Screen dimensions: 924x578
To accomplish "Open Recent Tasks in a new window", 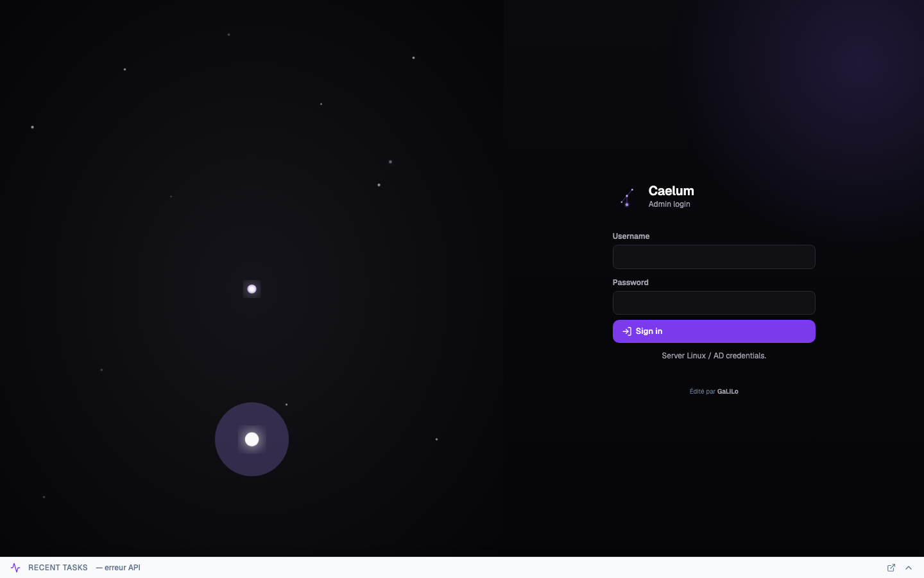I will (x=891, y=568).
